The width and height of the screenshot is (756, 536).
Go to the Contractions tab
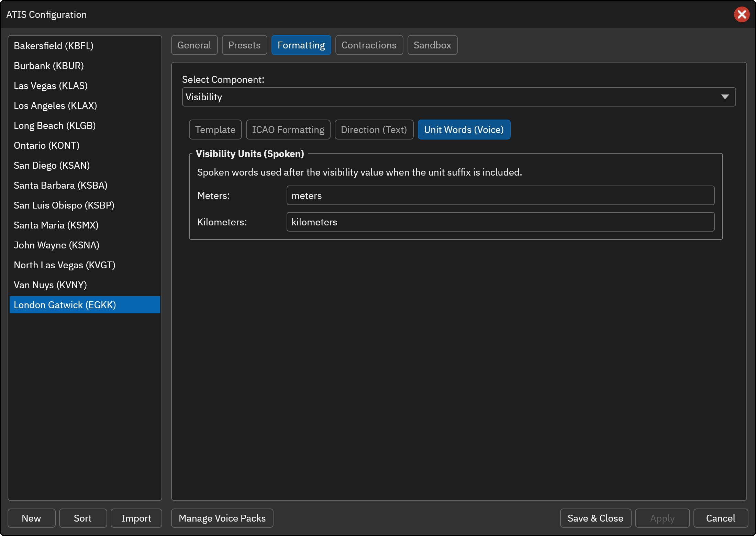(369, 45)
